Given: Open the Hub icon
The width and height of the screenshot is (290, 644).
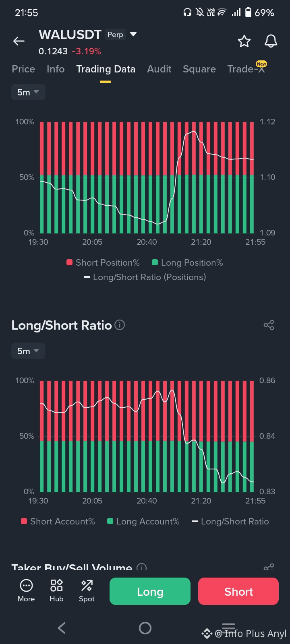Looking at the screenshot, I should click(x=56, y=590).
